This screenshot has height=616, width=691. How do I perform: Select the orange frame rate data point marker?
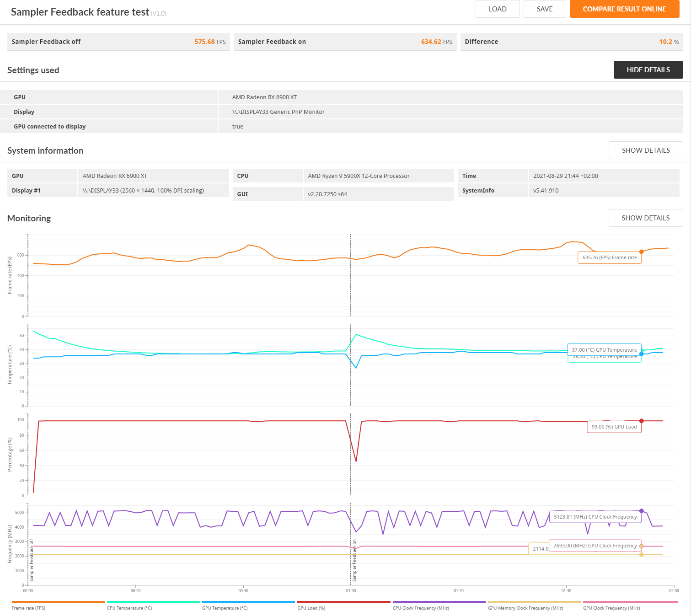[x=642, y=252]
